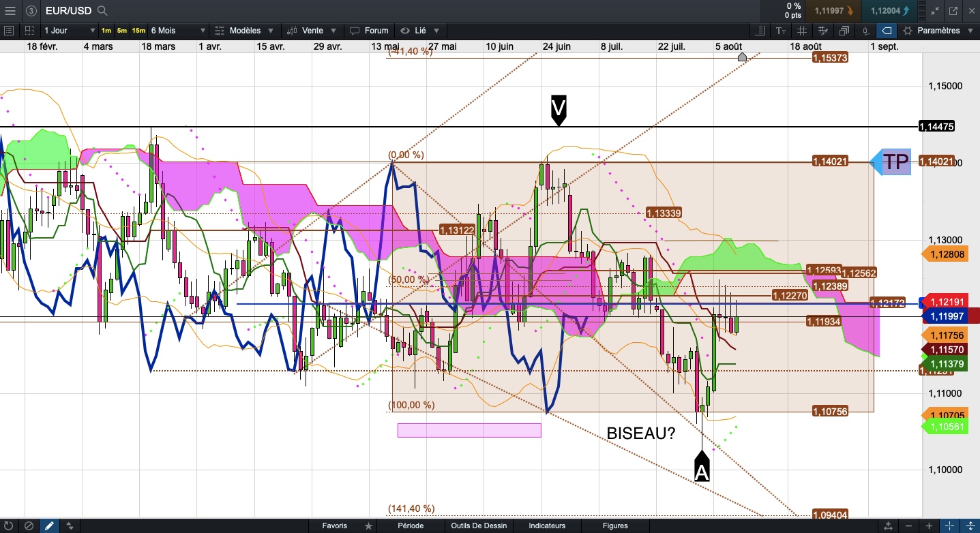Click the 1,15373 Fibonacci level label
The width and height of the screenshot is (980, 533).
[x=830, y=58]
